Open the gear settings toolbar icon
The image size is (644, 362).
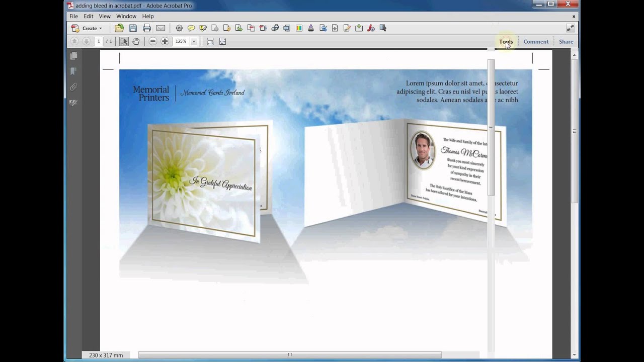(x=179, y=28)
